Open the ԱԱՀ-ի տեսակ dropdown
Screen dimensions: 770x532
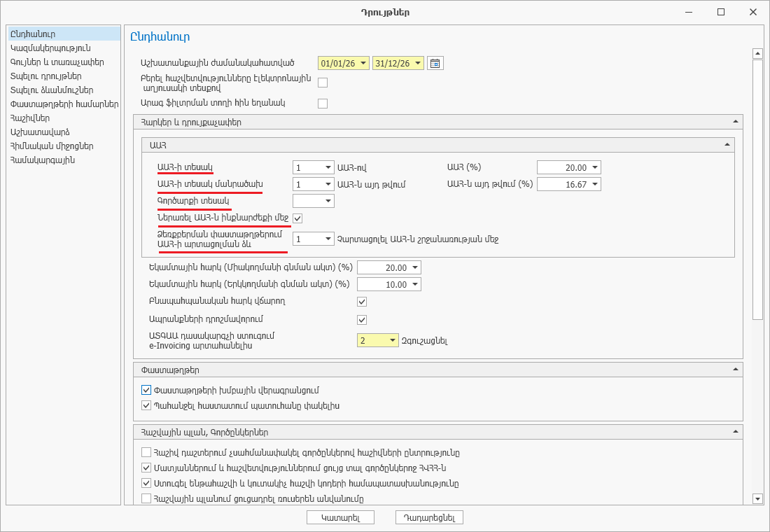click(328, 168)
